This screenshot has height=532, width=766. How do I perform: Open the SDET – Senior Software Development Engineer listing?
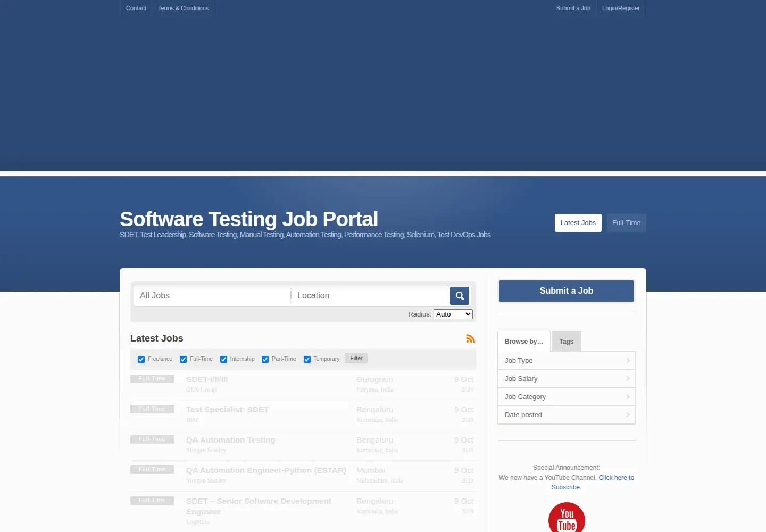pos(259,506)
